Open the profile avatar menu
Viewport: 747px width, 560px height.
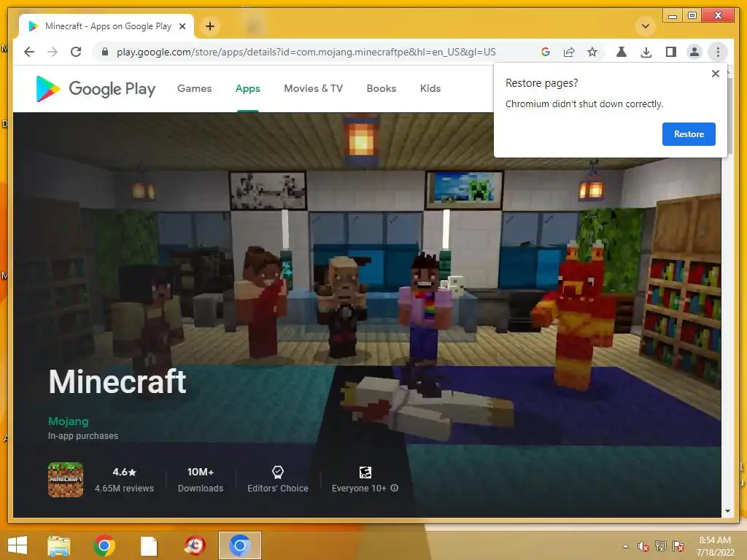(x=694, y=52)
